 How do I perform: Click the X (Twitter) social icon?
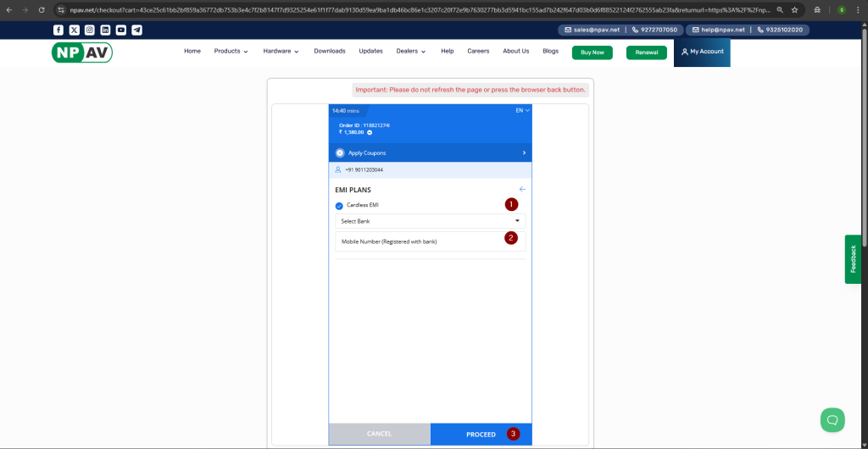click(x=74, y=30)
